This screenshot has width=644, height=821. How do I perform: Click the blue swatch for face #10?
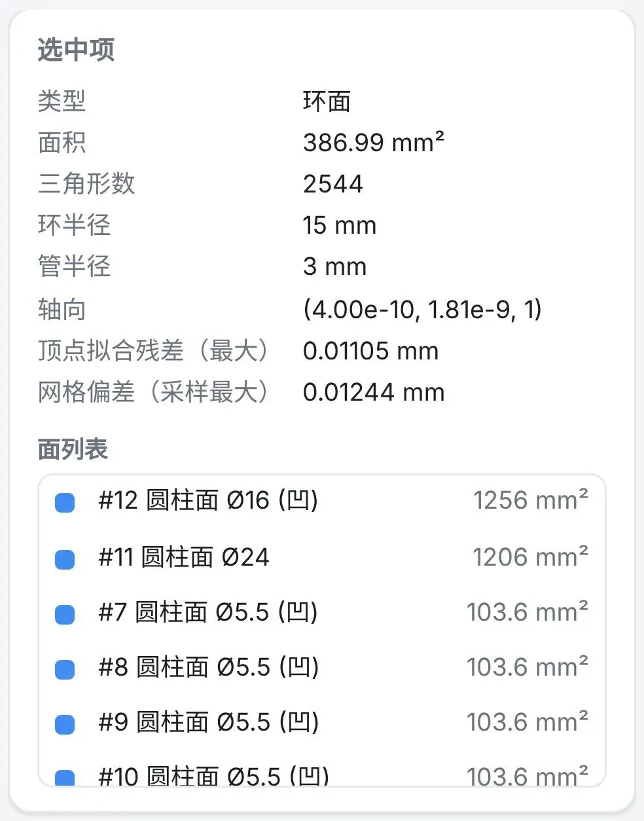pos(64,778)
